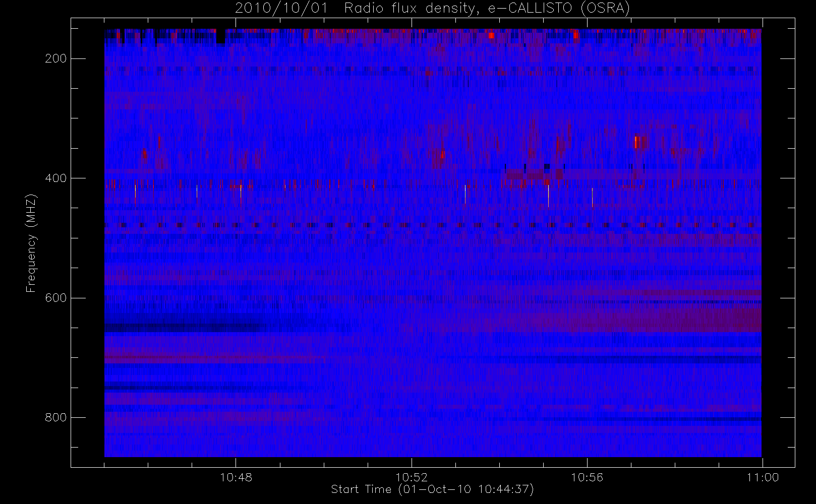Select the 800 frequency tick label
Screen dimensions: 816x504
pos(55,417)
